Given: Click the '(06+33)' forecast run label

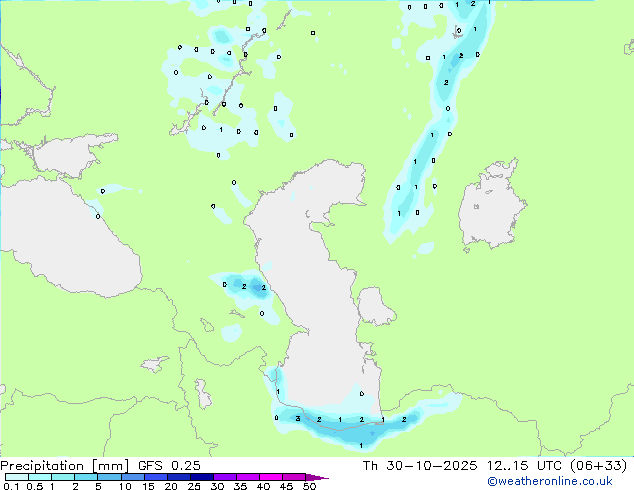Looking at the screenshot, I should pyautogui.click(x=598, y=466).
